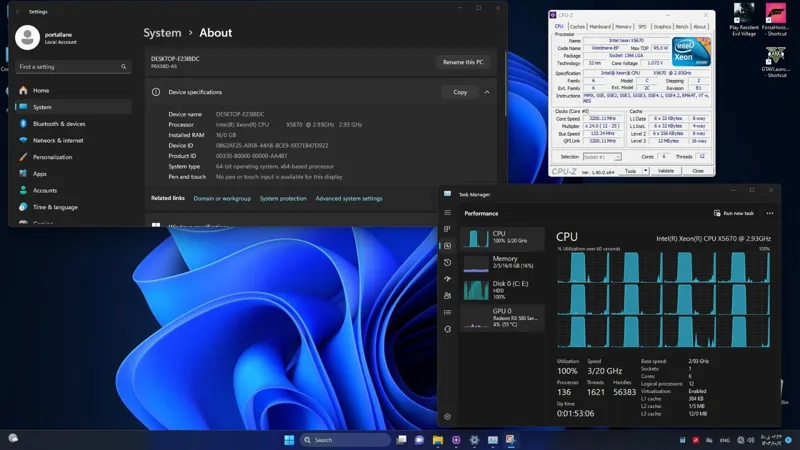Click portallane account profile picture

point(28,37)
